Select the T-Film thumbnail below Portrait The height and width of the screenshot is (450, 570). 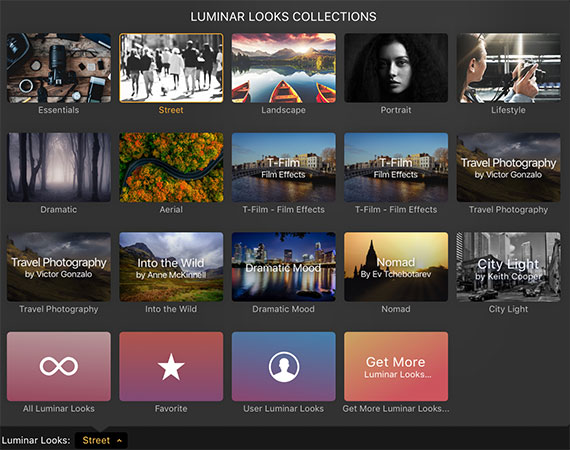[x=396, y=167]
